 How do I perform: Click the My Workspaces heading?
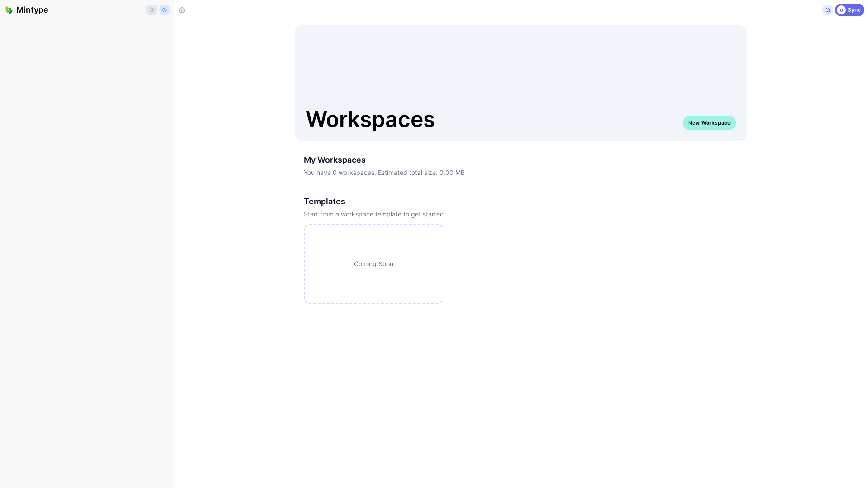tap(335, 160)
